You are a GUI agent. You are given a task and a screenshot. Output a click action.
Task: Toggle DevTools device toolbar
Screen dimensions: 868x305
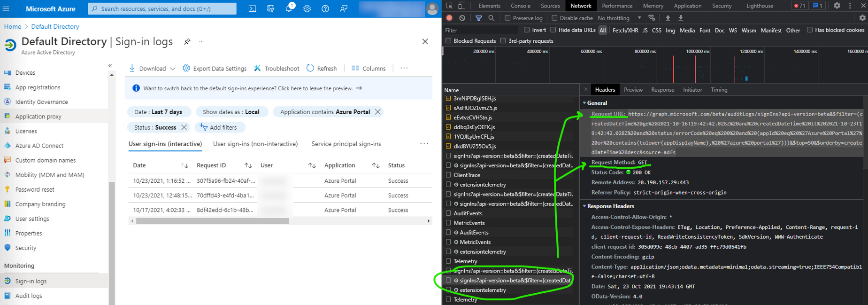coord(461,6)
